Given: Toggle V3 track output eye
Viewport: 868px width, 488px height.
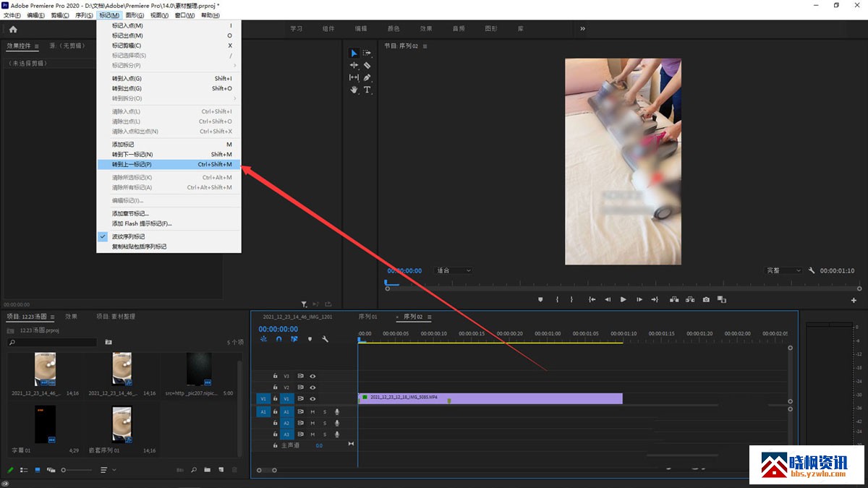Looking at the screenshot, I should [x=313, y=376].
